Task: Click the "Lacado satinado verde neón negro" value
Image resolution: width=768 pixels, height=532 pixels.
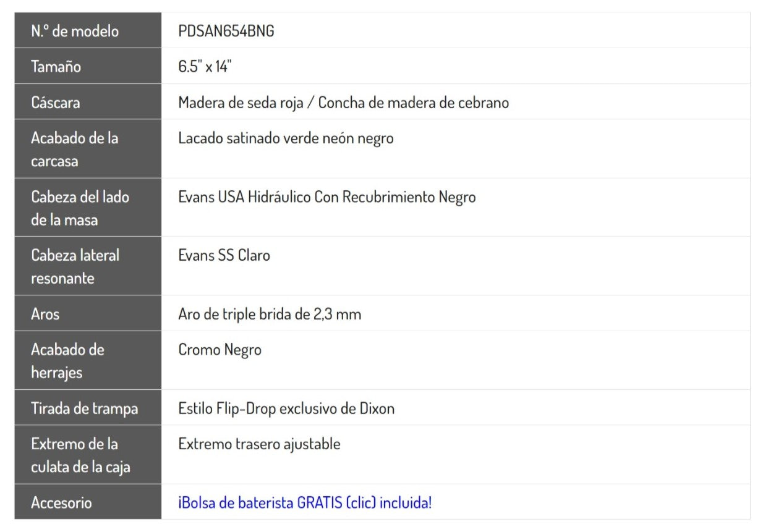Action: [x=286, y=138]
